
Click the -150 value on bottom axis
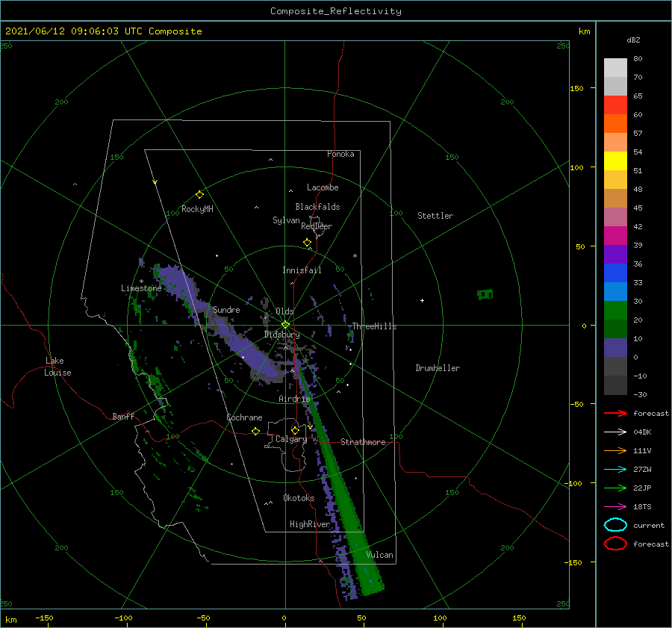(44, 618)
